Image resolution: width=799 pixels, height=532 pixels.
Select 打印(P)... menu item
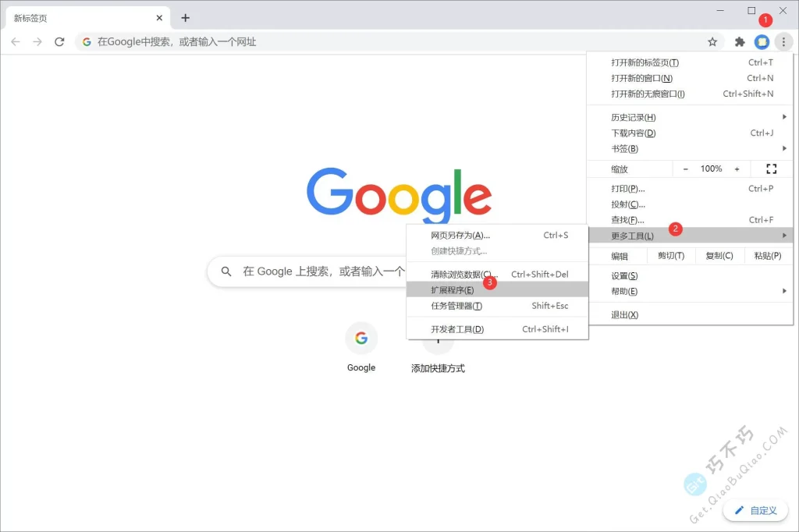[690, 189]
